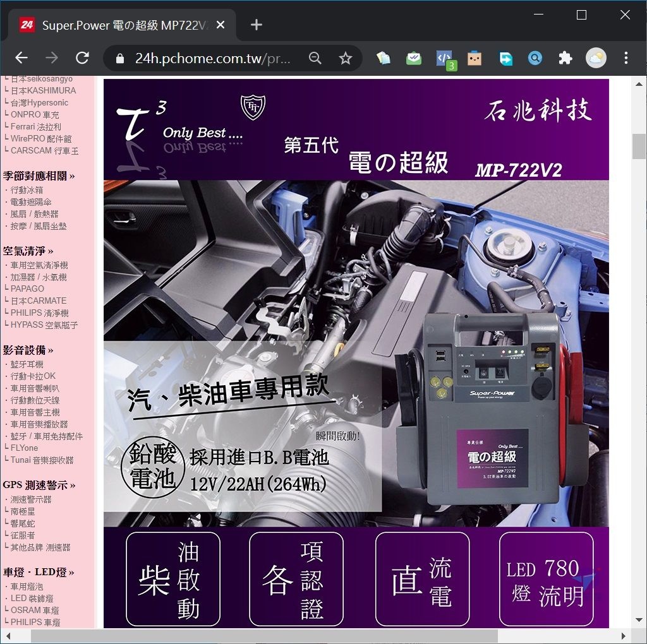Open 響尾蛇 brand link
Image resolution: width=647 pixels, height=644 pixels.
23,523
